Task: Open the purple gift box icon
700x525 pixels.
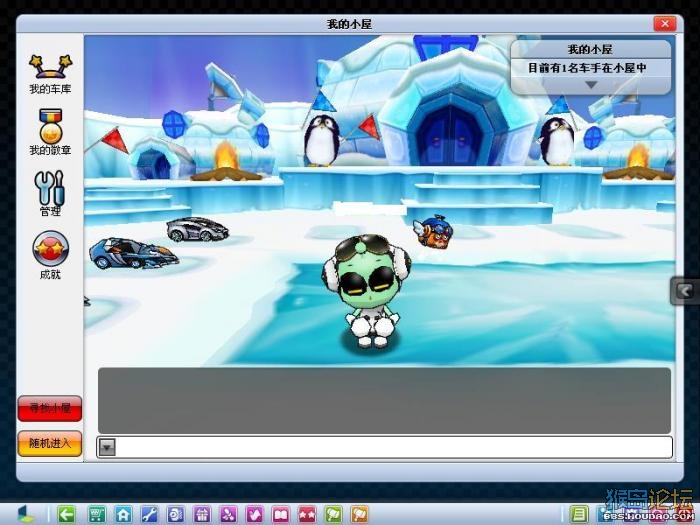Action: [x=202, y=514]
